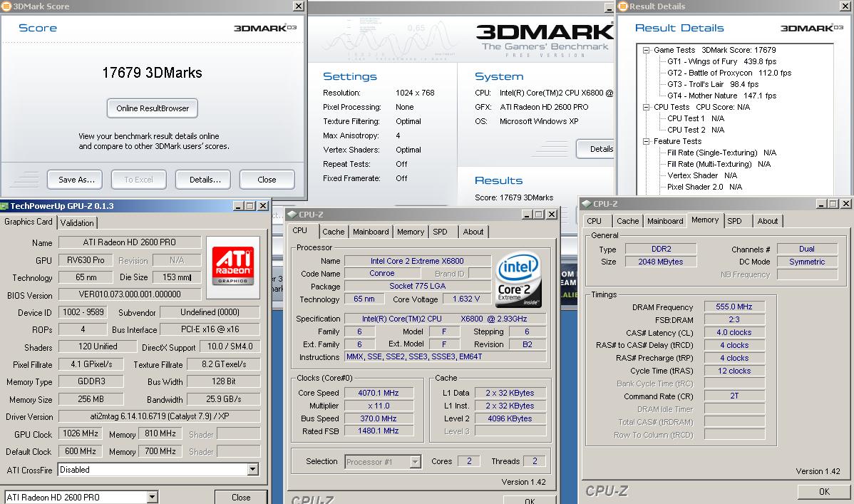854x504 pixels.
Task: Click the Level 2 4096 KBytes value
Action: click(x=510, y=418)
